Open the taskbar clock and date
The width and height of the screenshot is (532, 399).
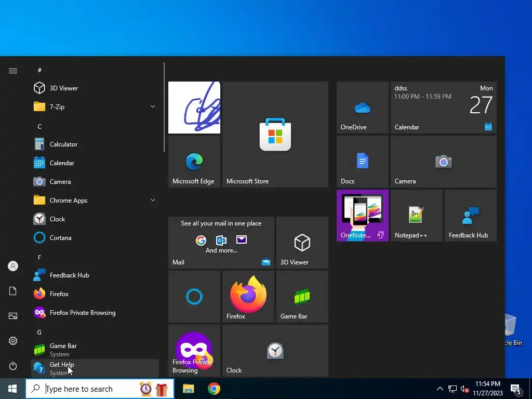tap(487, 389)
